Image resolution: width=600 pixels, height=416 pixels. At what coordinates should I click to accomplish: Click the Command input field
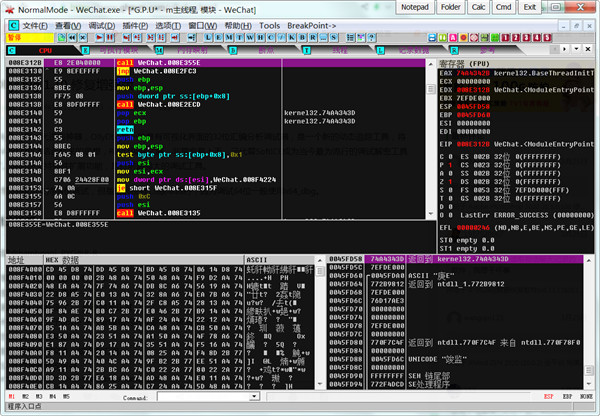204,397
